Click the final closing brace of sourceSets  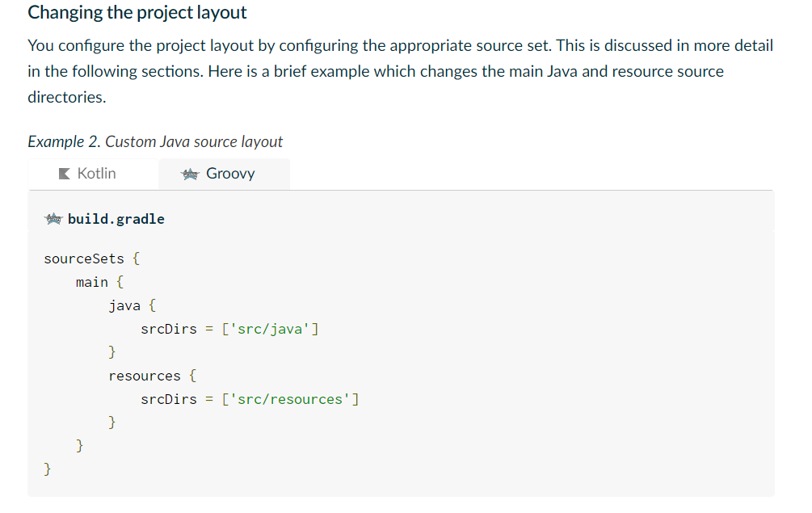click(48, 467)
